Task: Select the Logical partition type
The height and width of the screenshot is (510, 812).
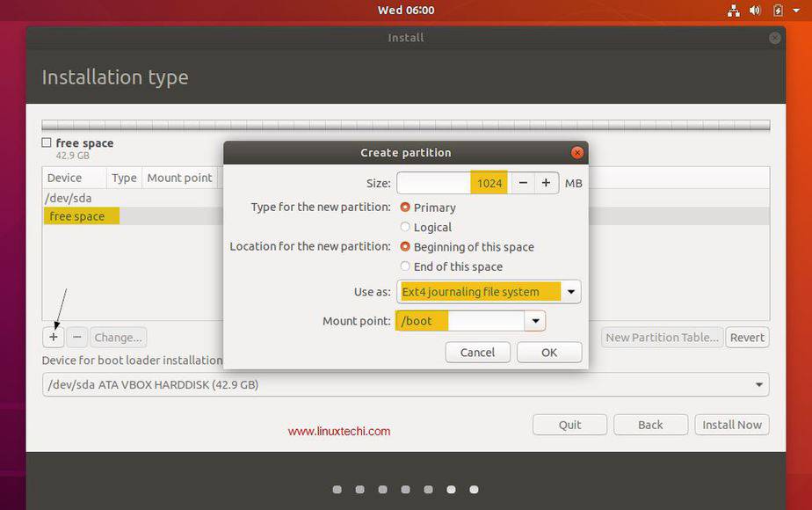Action: [405, 227]
